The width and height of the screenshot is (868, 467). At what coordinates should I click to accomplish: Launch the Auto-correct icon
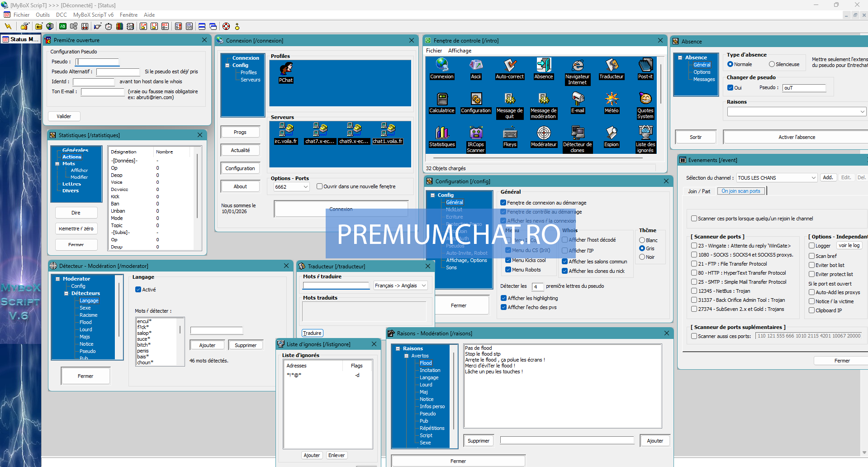[510, 69]
